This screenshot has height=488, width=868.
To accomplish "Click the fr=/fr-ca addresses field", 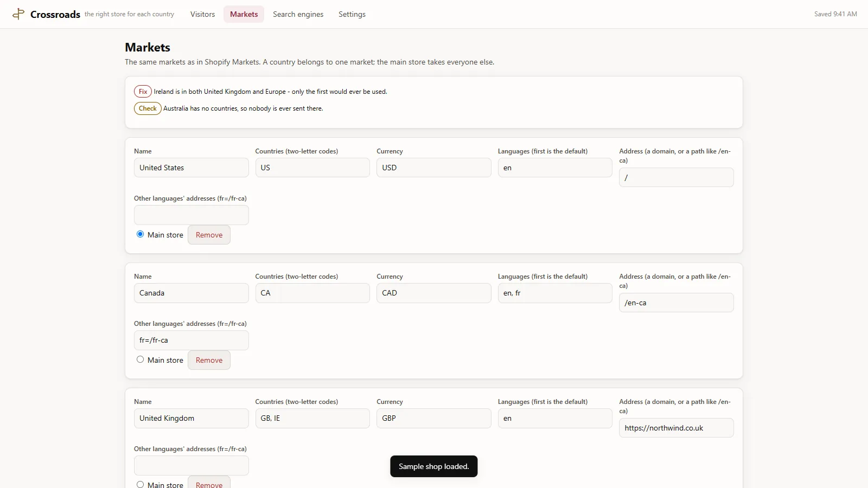I will tap(191, 340).
